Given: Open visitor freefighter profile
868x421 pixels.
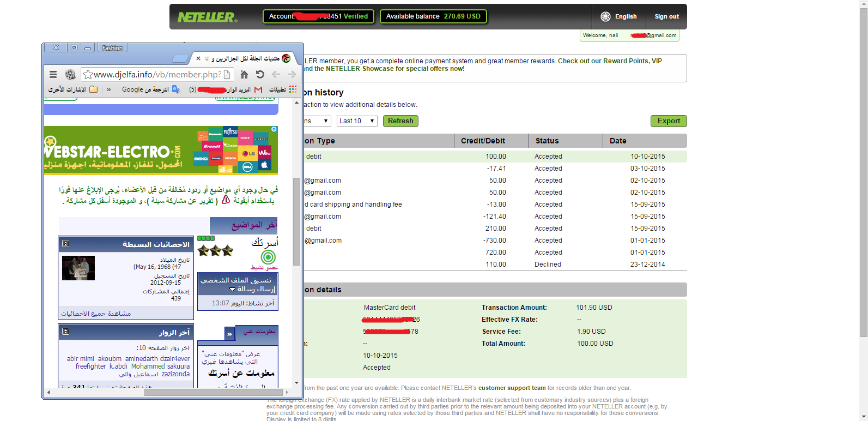Looking at the screenshot, I should [x=90, y=366].
